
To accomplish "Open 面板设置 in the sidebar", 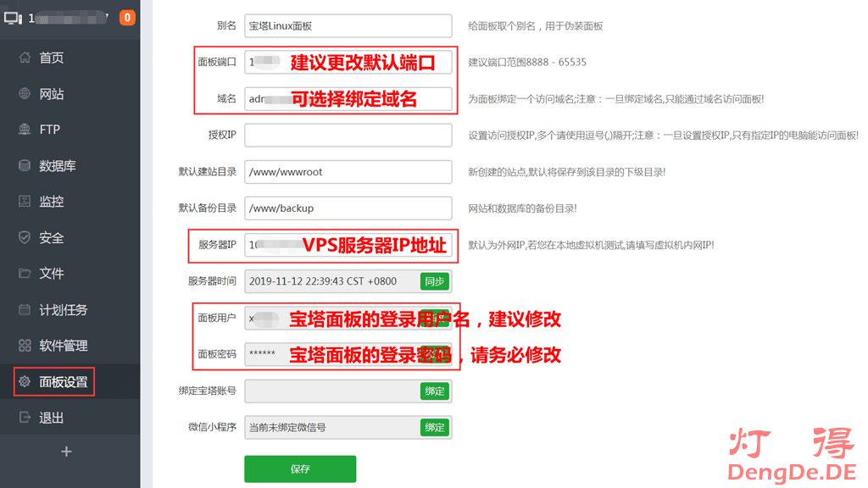I will (x=63, y=382).
